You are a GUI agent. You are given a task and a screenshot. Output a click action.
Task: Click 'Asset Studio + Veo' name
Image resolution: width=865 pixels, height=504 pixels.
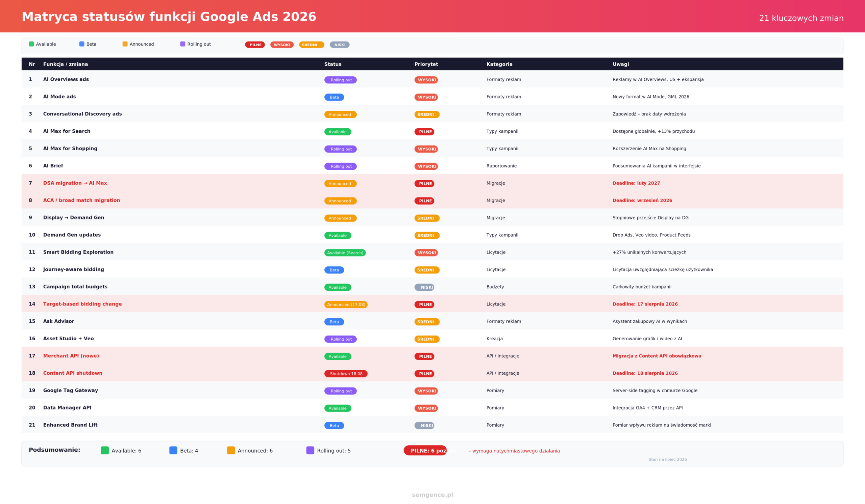point(68,338)
